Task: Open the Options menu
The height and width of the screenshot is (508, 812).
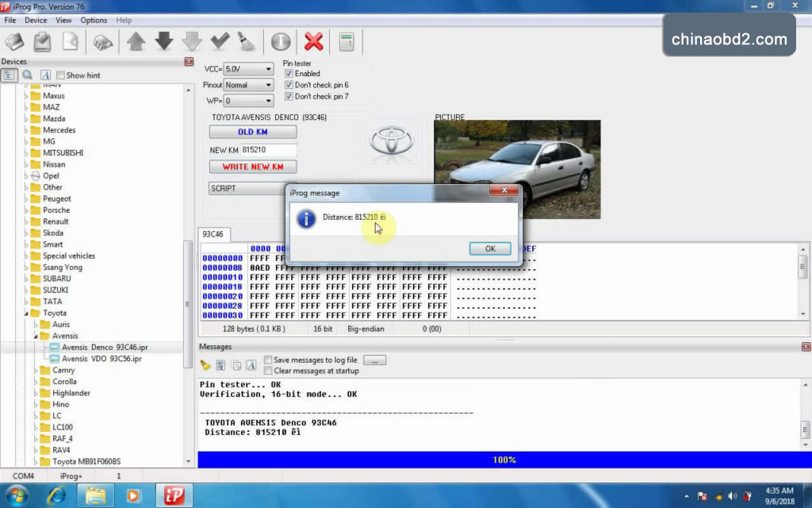Action: click(x=94, y=20)
